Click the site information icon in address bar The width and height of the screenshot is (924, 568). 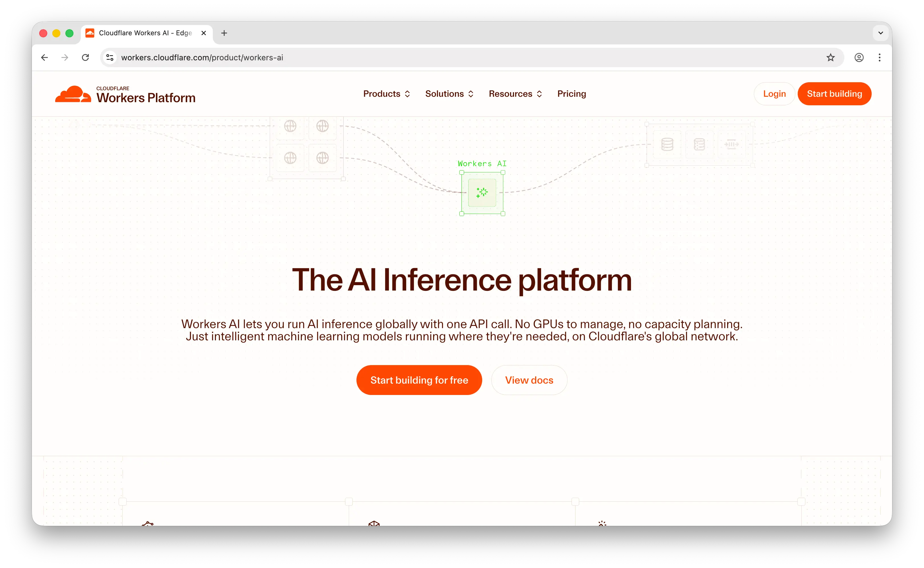tap(110, 57)
